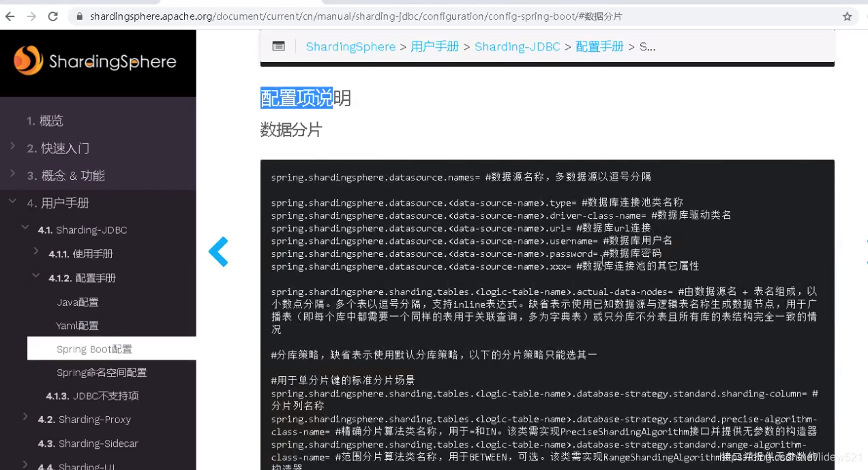Click the actual-data-nodes= property line
This screenshot has width=868, height=470.
tap(544, 310)
